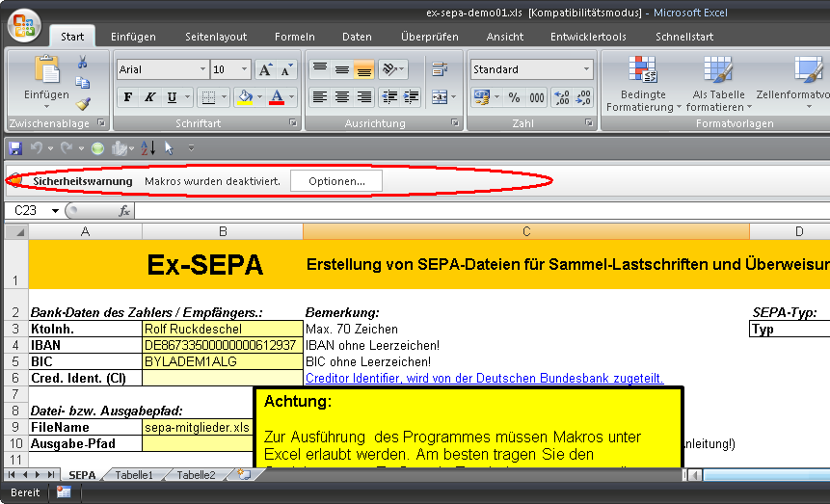
Task: Expand the borders dropdown arrow
Action: [x=224, y=97]
